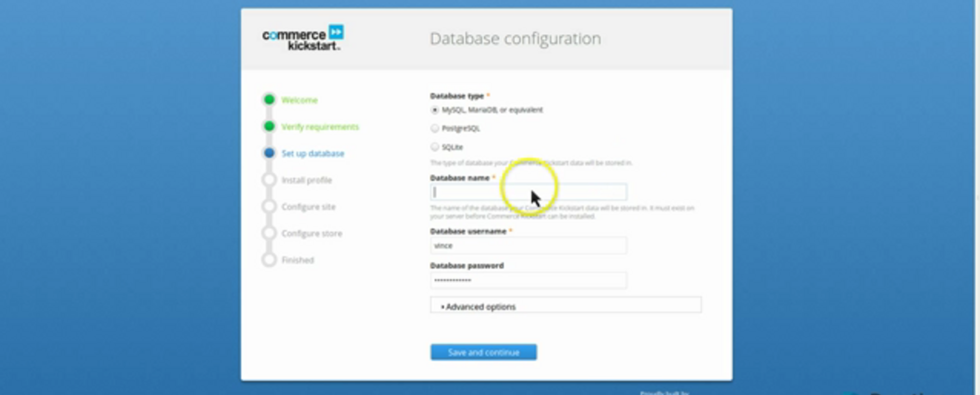Choose the SQLite database type

(434, 147)
